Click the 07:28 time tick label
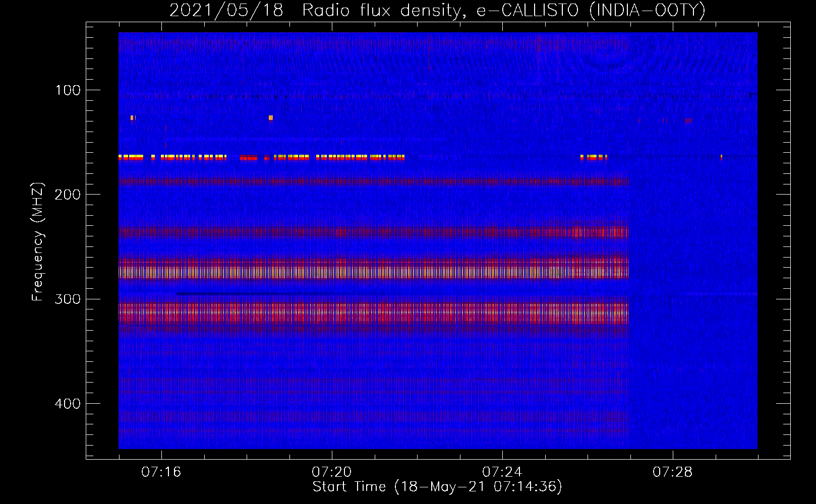This screenshot has width=816, height=504. 672,472
